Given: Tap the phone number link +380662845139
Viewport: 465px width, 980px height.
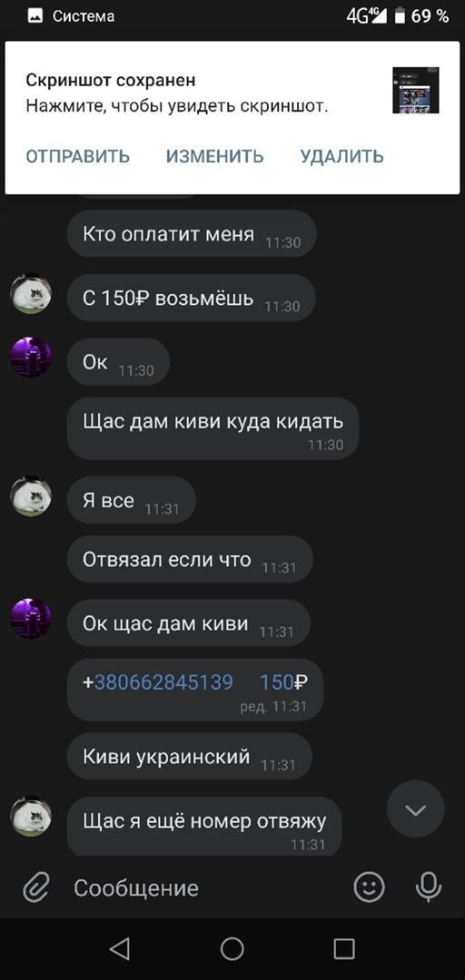Looking at the screenshot, I should click(x=158, y=681).
